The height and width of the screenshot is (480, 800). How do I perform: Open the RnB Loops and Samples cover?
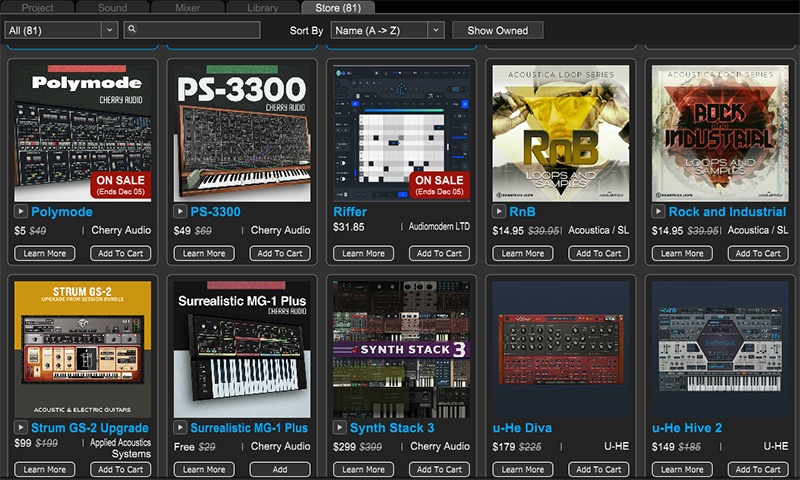[561, 133]
